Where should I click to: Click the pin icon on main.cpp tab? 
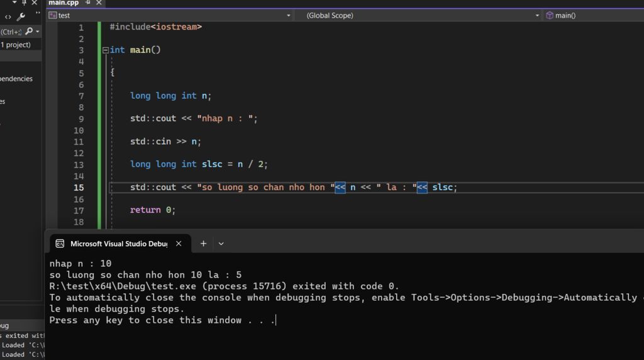(x=87, y=3)
